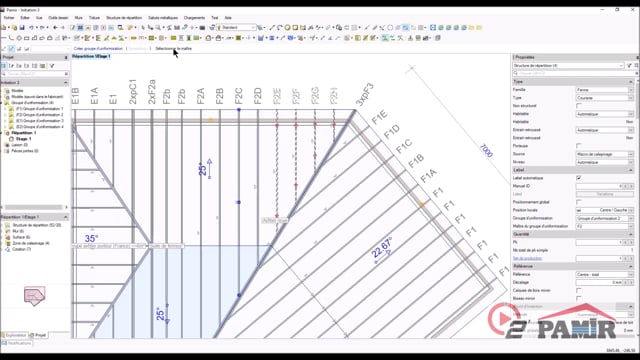Click the Projet panel horizontal scrollbar

coord(34,207)
